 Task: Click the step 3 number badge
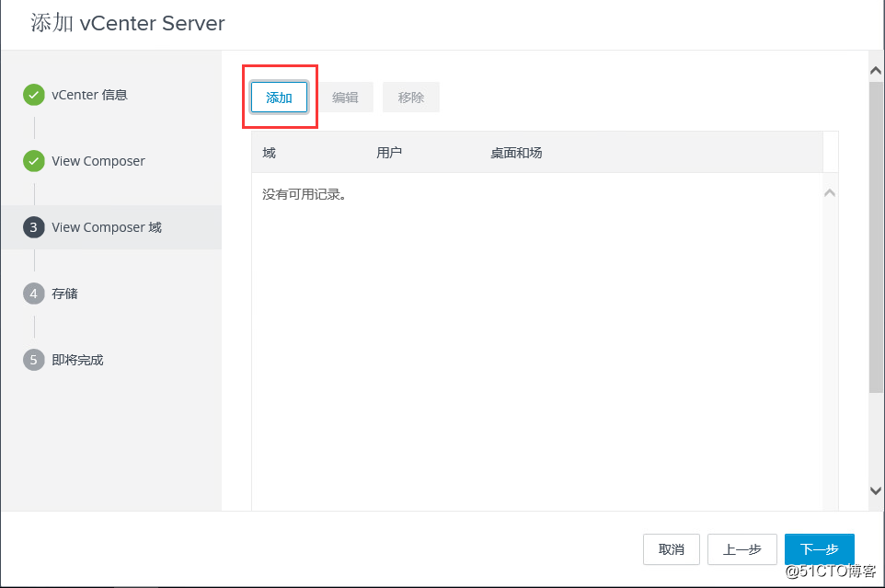pyautogui.click(x=34, y=227)
